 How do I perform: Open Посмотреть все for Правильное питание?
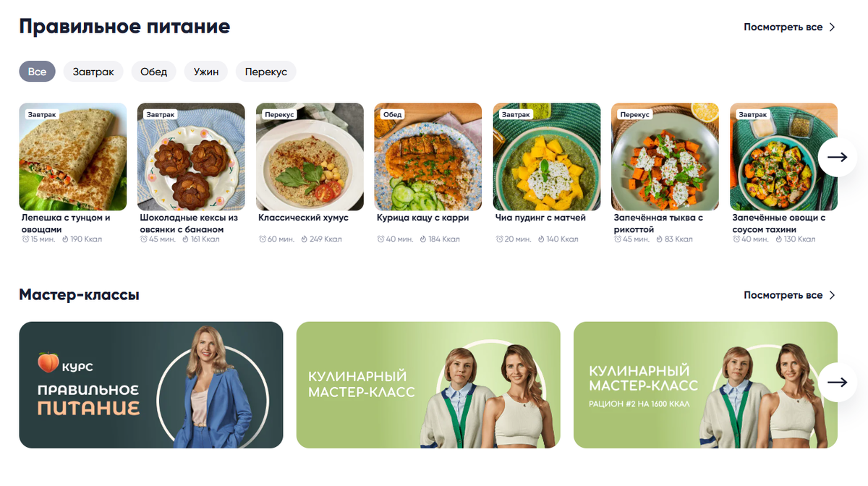click(x=783, y=27)
